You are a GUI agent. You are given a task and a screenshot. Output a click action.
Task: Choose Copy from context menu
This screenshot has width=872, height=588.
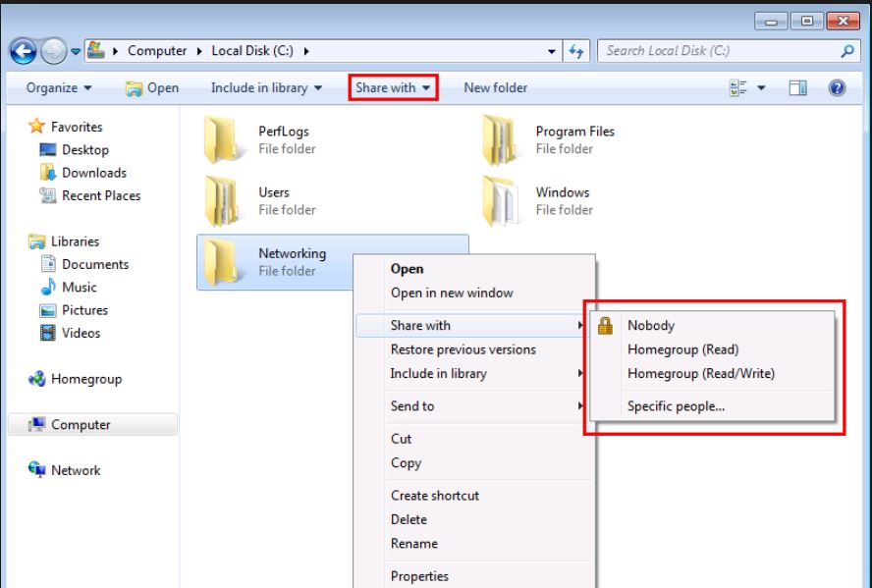coord(475,463)
